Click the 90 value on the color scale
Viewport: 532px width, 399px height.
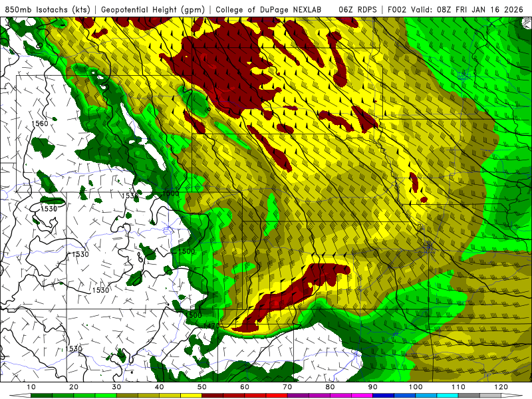[373, 387]
